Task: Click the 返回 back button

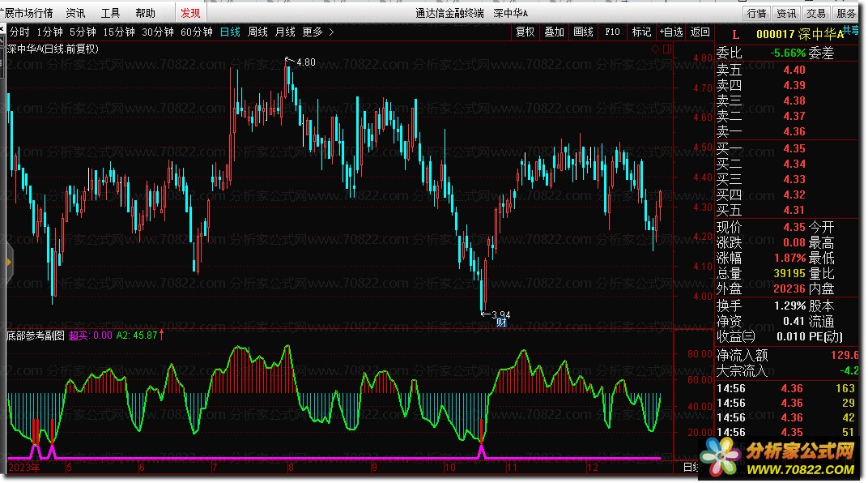Action: tap(700, 32)
